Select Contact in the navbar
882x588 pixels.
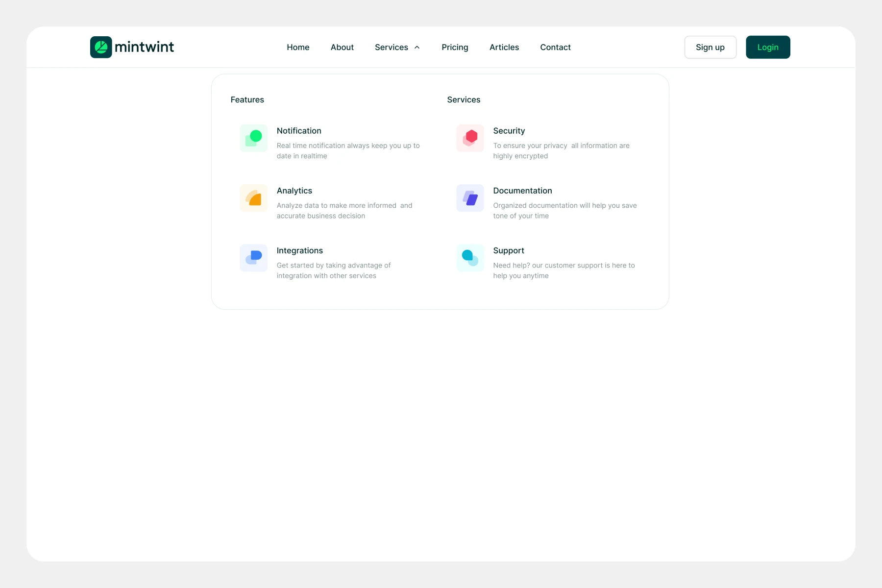click(x=555, y=48)
